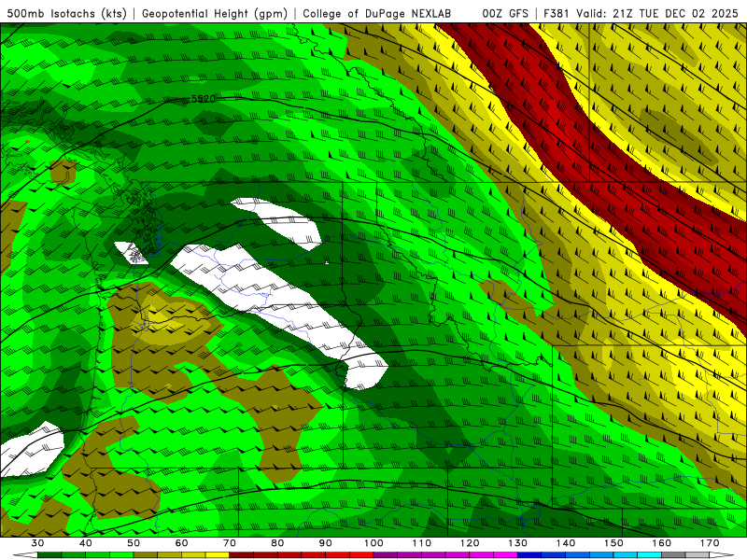
Task: Click the '50' value on the color scale
Action: [134, 543]
